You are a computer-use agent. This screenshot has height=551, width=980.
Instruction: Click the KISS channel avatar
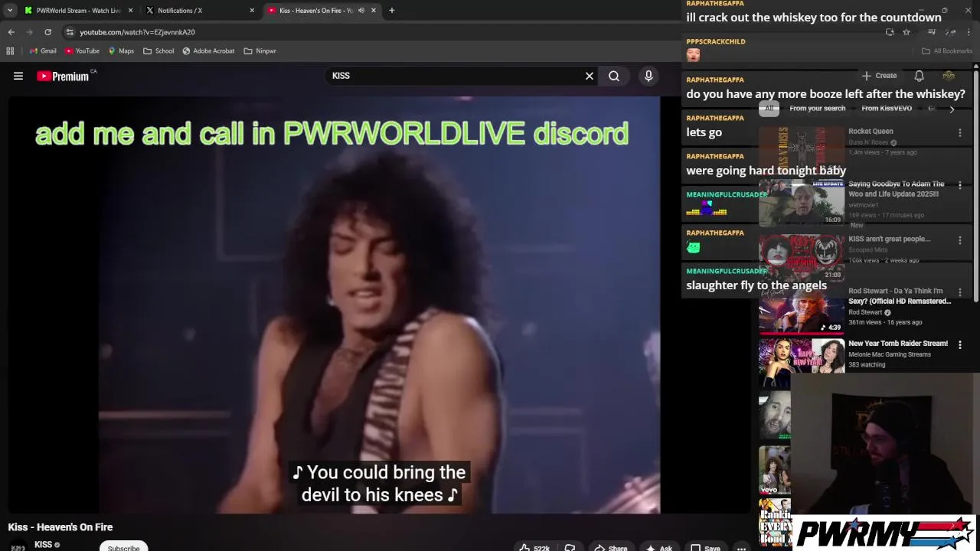click(18, 546)
